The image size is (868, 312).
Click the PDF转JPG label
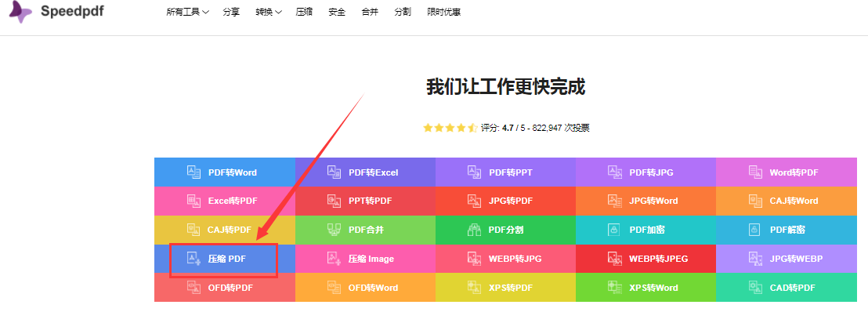(651, 172)
